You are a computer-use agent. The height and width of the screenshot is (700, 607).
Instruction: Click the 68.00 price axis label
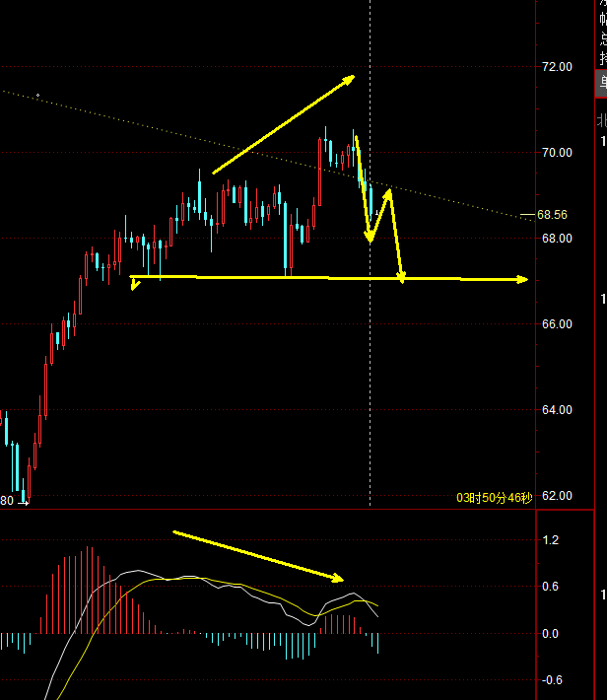557,239
